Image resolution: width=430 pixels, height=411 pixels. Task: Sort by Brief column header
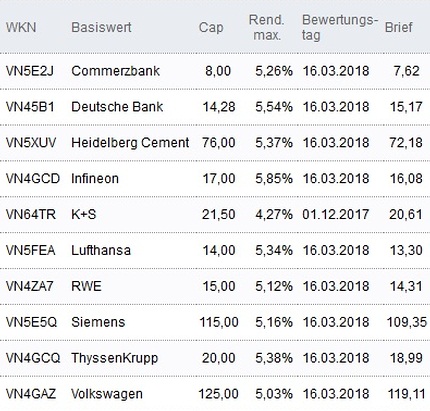pyautogui.click(x=399, y=27)
